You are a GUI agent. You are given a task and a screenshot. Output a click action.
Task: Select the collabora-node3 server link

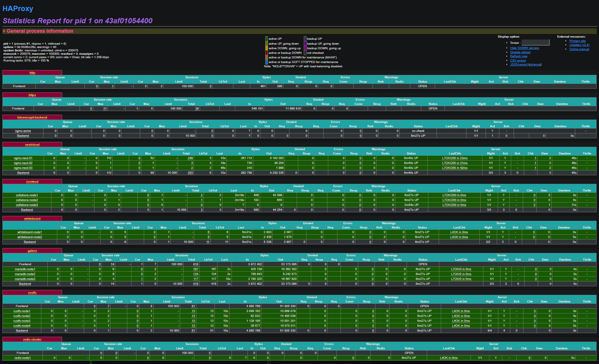(27, 205)
